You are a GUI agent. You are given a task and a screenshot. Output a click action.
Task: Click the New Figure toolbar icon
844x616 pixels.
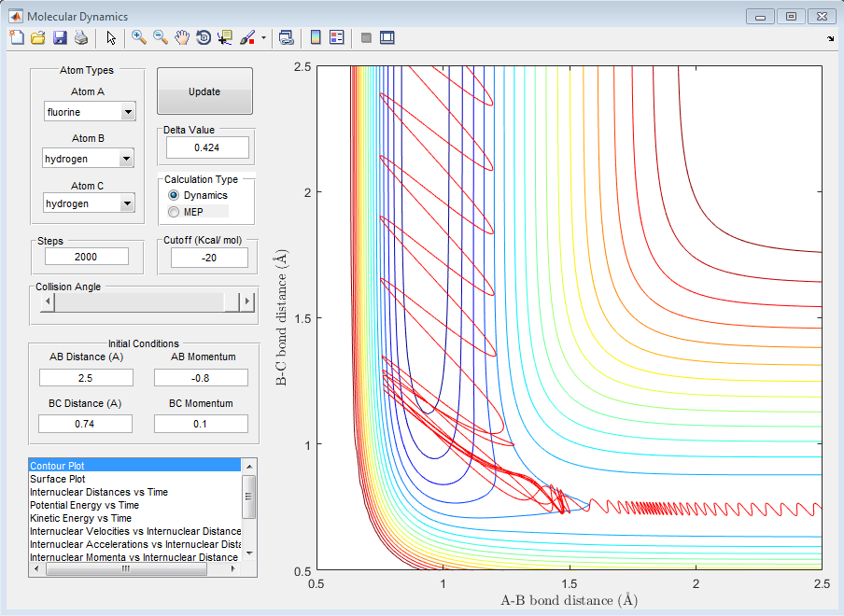pyautogui.click(x=16, y=37)
